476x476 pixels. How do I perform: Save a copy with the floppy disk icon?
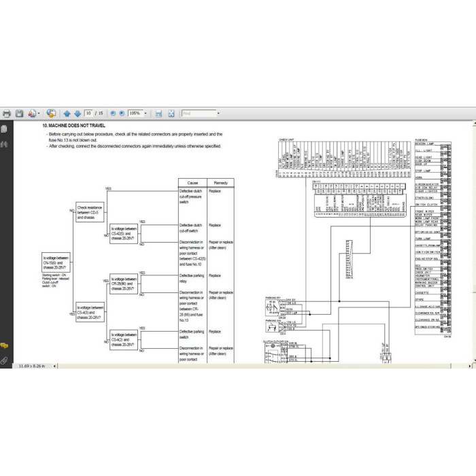(20, 114)
